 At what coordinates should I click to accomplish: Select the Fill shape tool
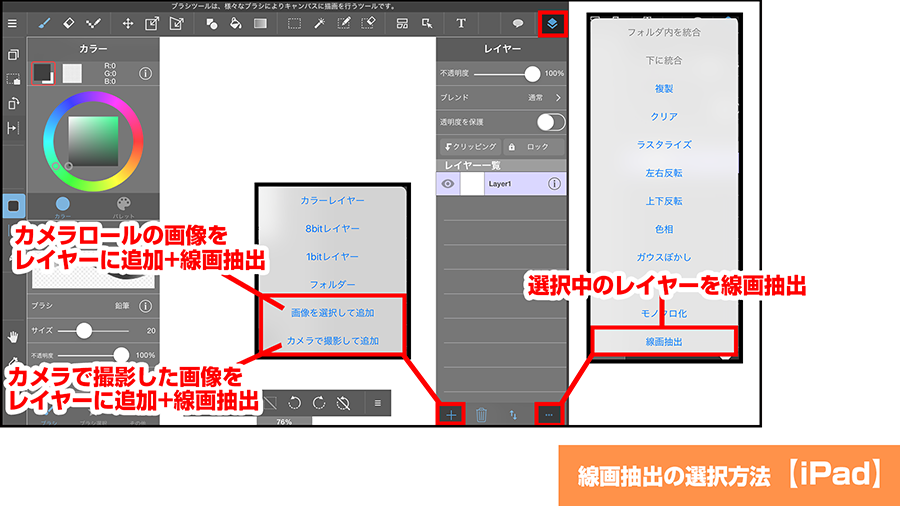(x=211, y=24)
